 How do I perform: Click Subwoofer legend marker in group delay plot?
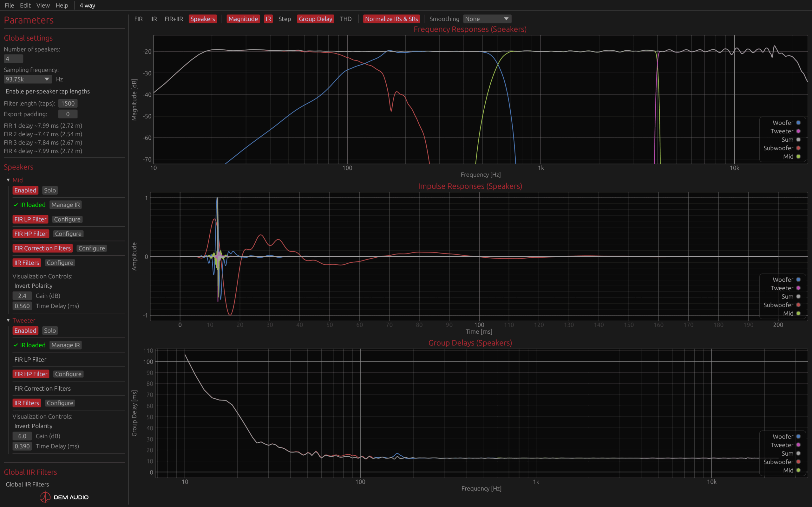point(798,462)
